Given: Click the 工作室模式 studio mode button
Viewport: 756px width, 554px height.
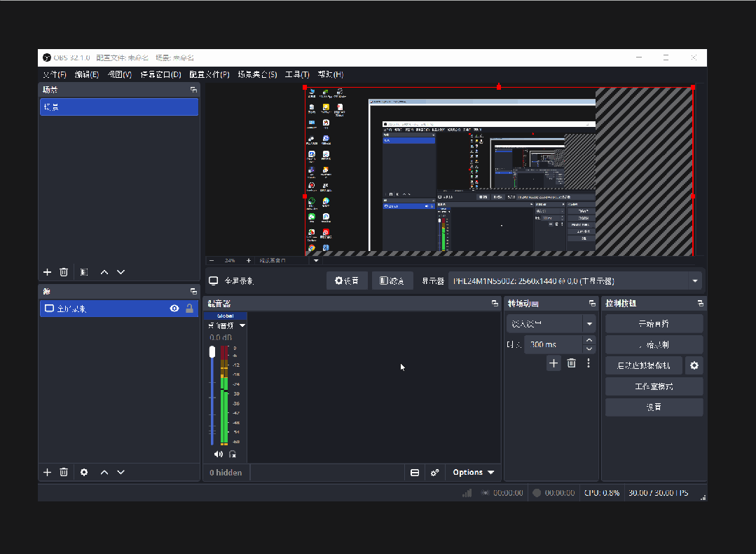Looking at the screenshot, I should coord(654,386).
